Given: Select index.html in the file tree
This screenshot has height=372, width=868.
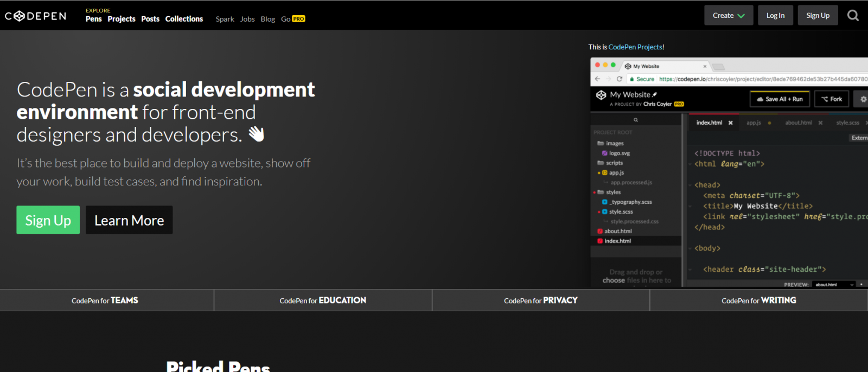Looking at the screenshot, I should (x=617, y=241).
